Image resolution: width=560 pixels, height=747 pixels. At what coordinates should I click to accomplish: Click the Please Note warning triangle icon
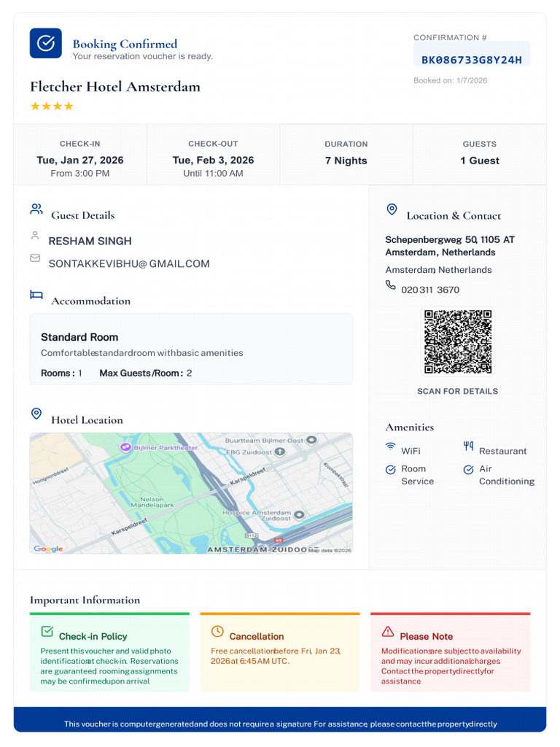click(x=388, y=631)
